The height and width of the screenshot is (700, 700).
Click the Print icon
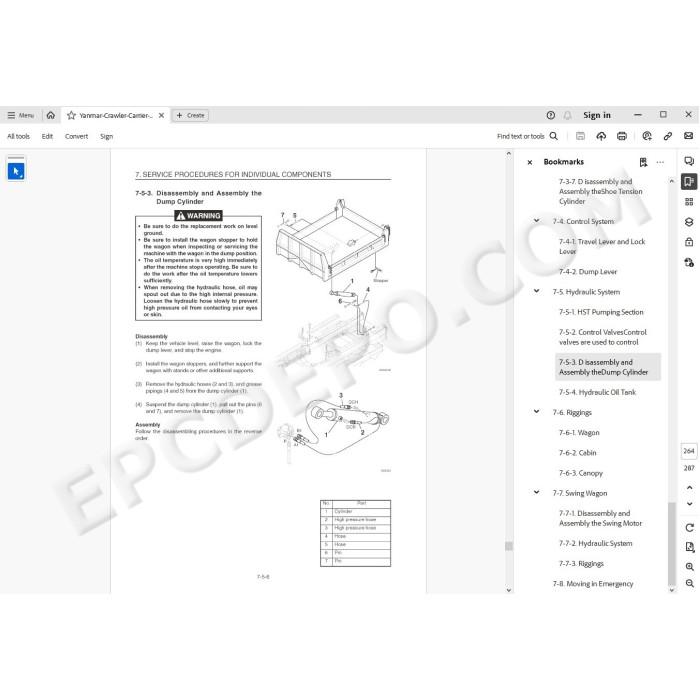pyautogui.click(x=621, y=136)
